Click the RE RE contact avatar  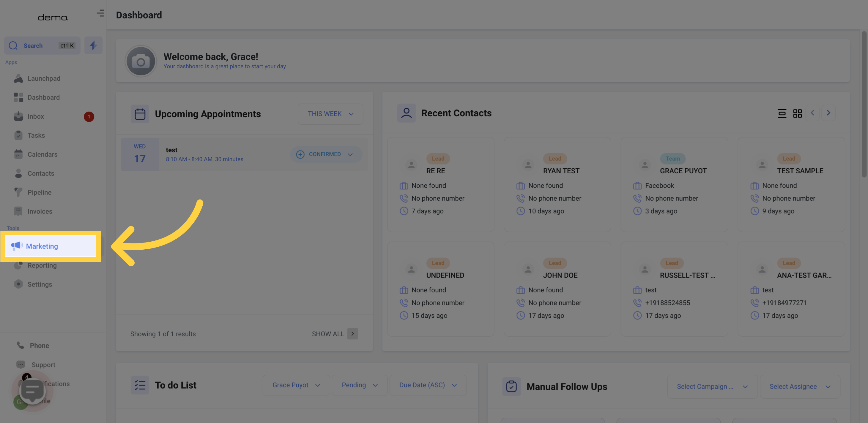click(x=411, y=165)
